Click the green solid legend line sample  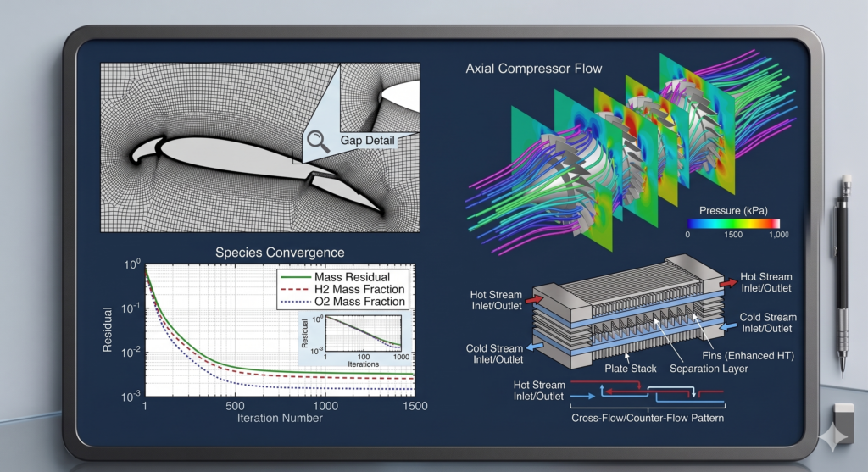pyautogui.click(x=295, y=276)
